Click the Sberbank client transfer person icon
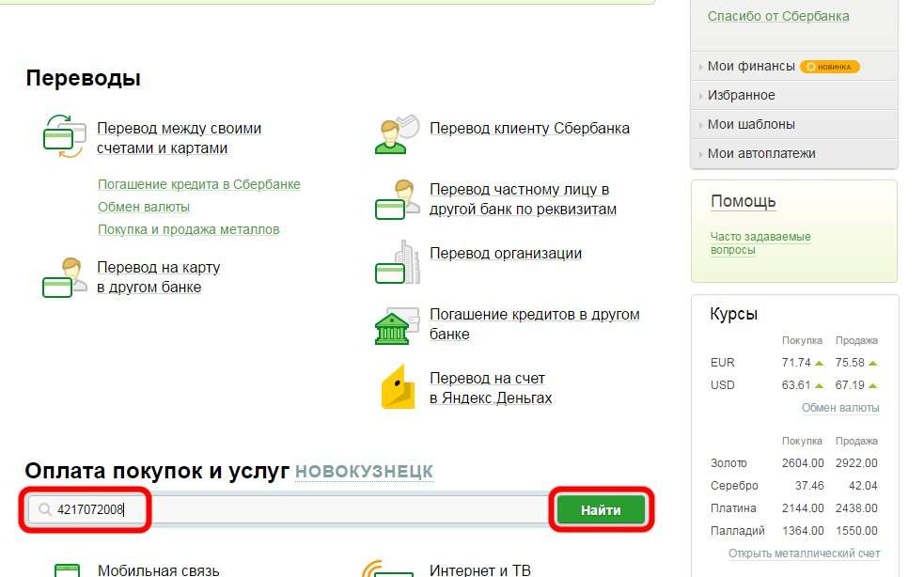 click(398, 134)
